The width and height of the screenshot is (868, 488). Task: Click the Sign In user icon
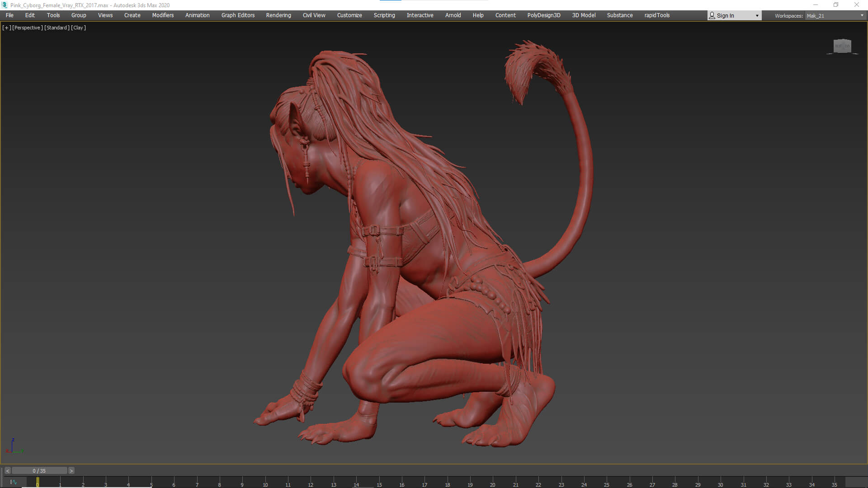[x=712, y=15]
